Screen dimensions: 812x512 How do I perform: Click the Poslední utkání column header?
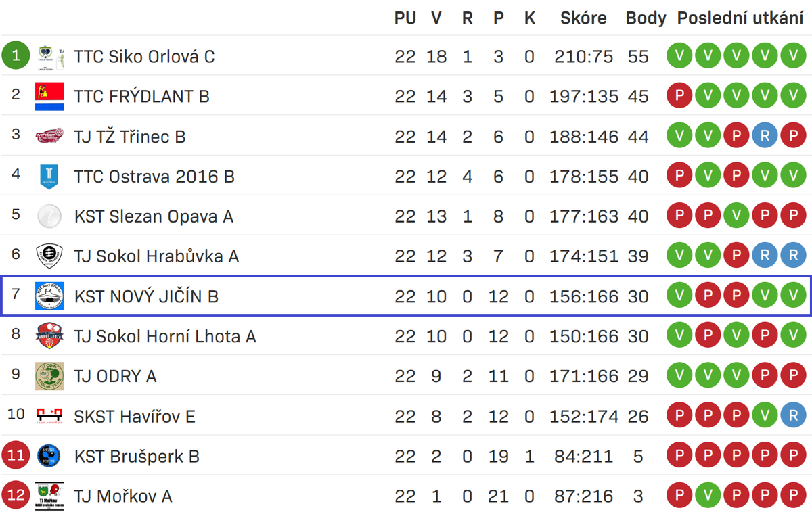pyautogui.click(x=740, y=18)
